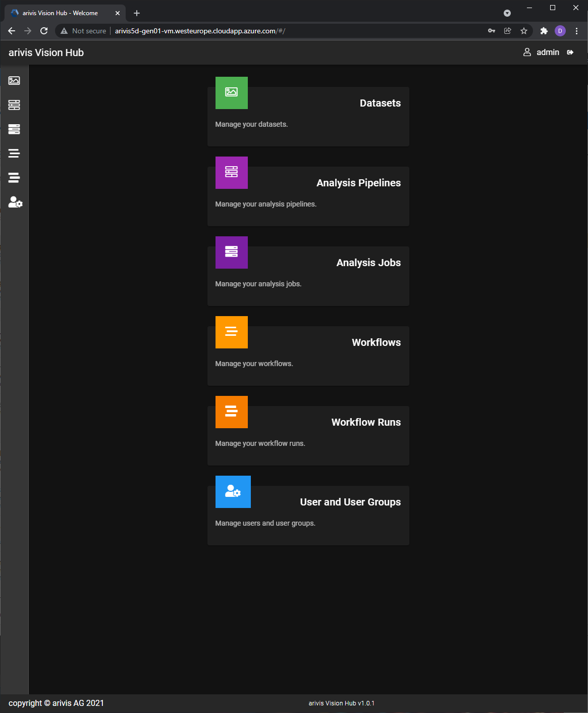588x713 pixels.
Task: Click inside the browser address bar
Action: point(252,31)
